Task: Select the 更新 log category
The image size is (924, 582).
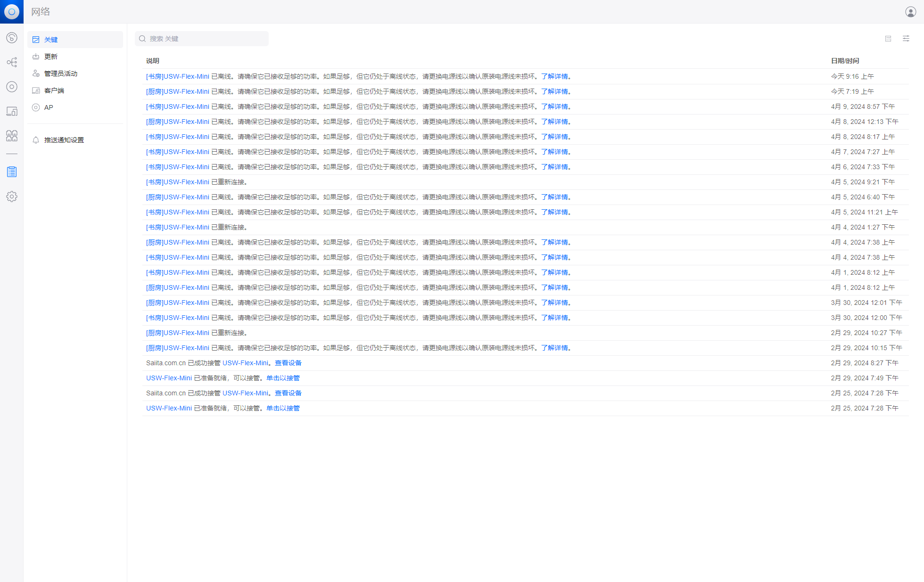Action: [51, 57]
